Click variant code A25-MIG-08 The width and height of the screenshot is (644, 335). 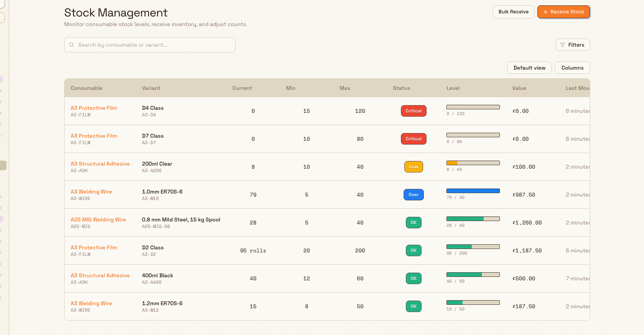pos(156,226)
